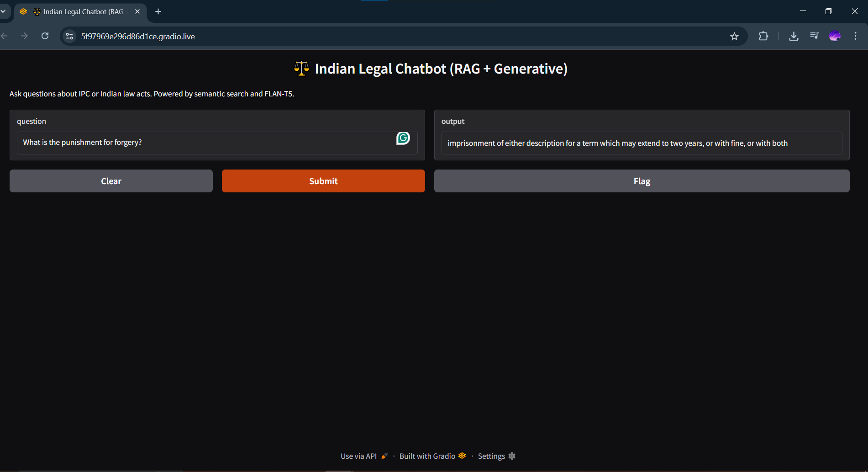Click the 'Ask questions about IPC' description text
The height and width of the screenshot is (472, 868).
coord(152,94)
